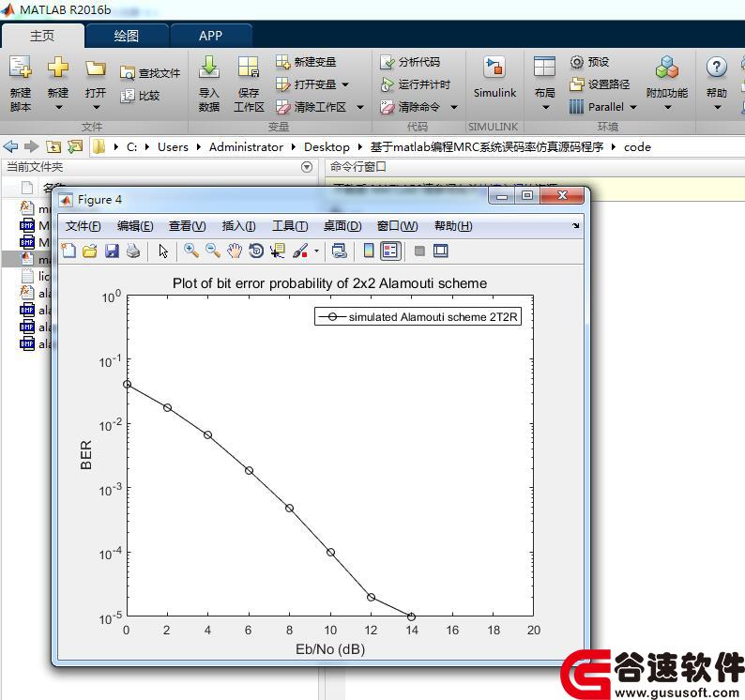The width and height of the screenshot is (745, 700).
Task: Click the legend box in the plot
Action: (418, 316)
